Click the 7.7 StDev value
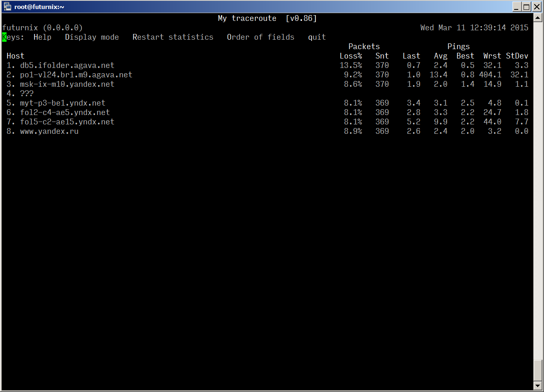544x392 pixels. click(522, 122)
